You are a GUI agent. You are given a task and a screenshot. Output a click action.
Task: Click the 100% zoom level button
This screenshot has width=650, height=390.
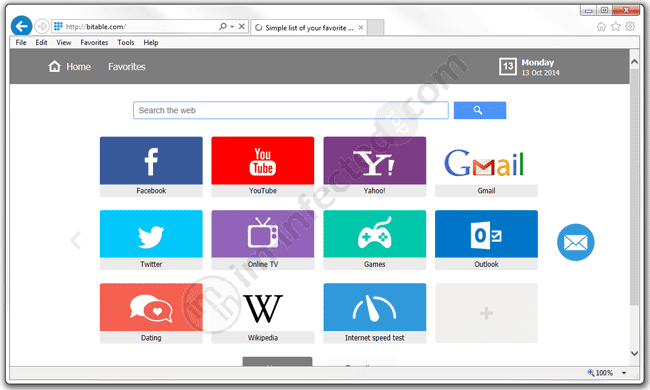click(x=600, y=373)
